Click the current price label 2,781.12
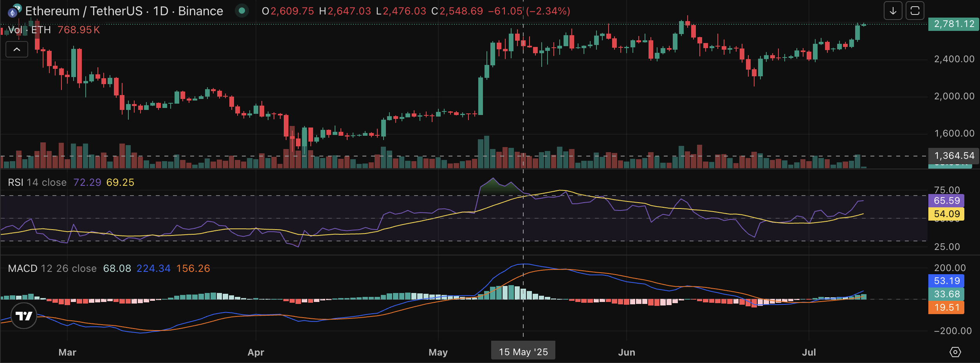The image size is (980, 363). [954, 24]
